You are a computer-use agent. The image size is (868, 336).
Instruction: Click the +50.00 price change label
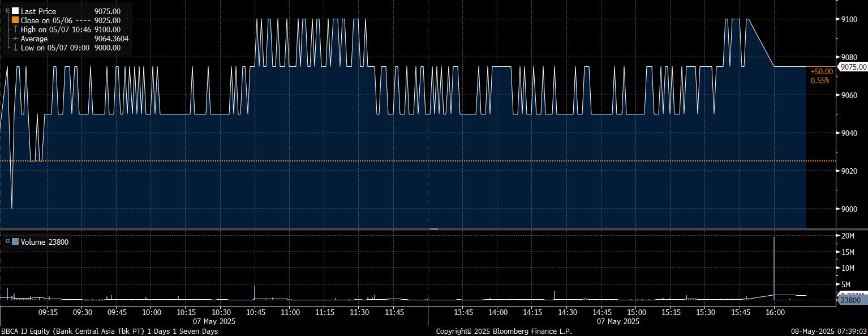coord(822,71)
